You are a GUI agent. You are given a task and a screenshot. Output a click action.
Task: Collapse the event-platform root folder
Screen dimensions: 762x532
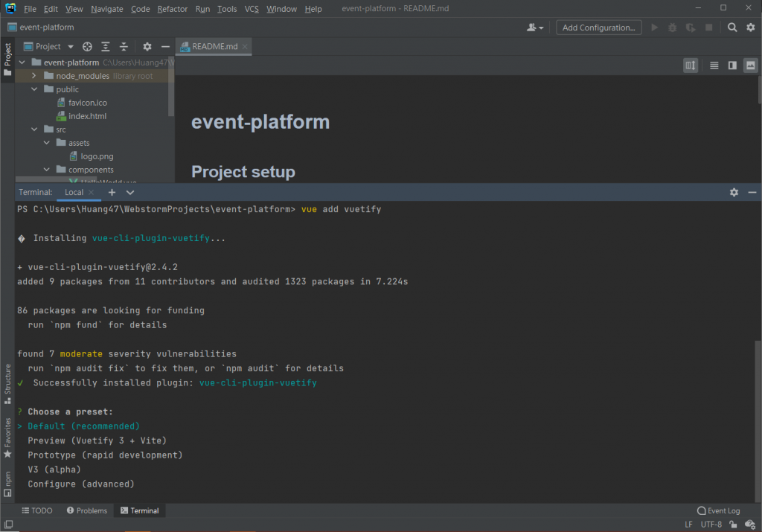point(22,63)
